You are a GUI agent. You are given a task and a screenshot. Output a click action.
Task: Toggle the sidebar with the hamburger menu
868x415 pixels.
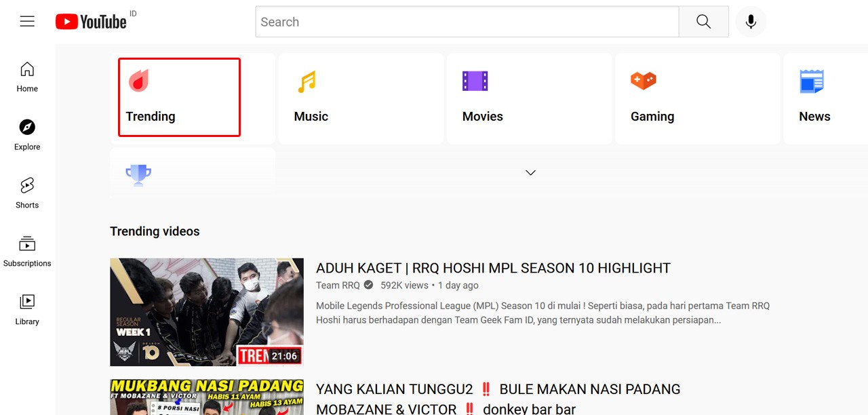[26, 21]
